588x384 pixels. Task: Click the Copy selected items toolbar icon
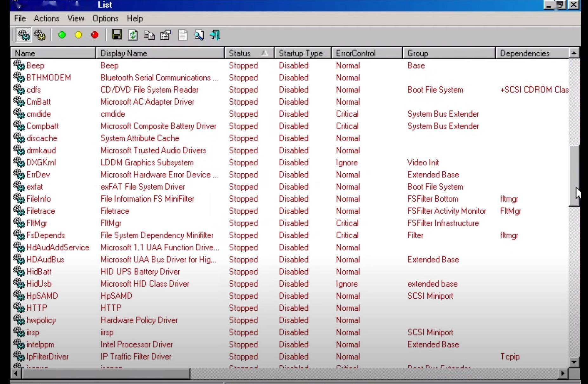[149, 35]
